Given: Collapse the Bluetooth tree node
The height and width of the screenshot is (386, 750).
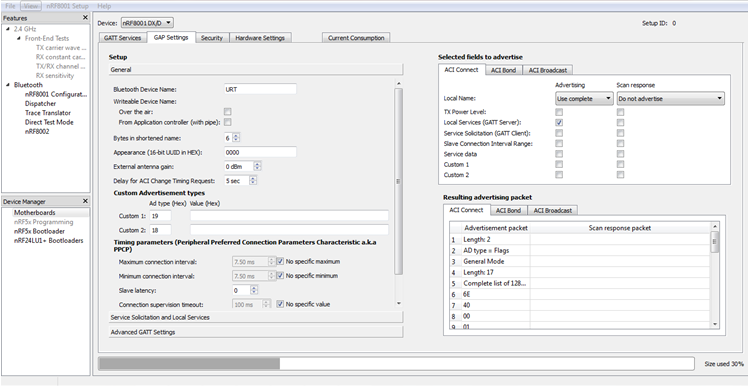Looking at the screenshot, I should click(x=8, y=85).
